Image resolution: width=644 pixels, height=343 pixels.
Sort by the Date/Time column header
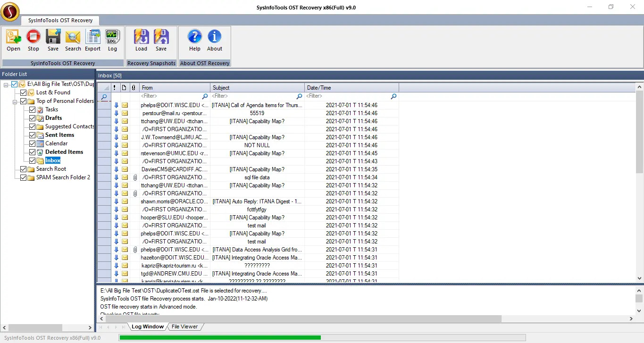(351, 88)
